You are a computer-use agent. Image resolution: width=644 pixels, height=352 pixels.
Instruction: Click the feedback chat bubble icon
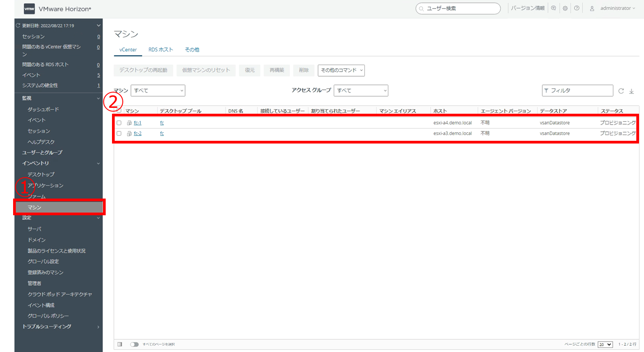[x=553, y=8]
